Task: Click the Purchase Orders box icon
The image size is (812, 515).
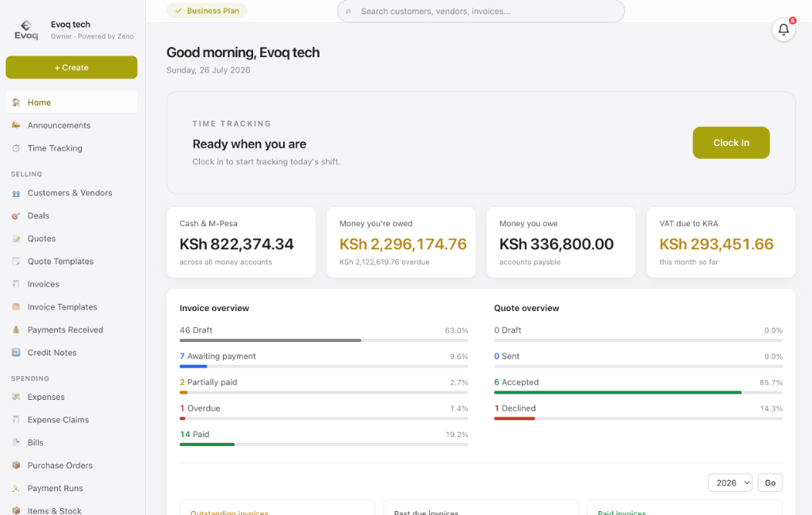Action: coord(16,465)
